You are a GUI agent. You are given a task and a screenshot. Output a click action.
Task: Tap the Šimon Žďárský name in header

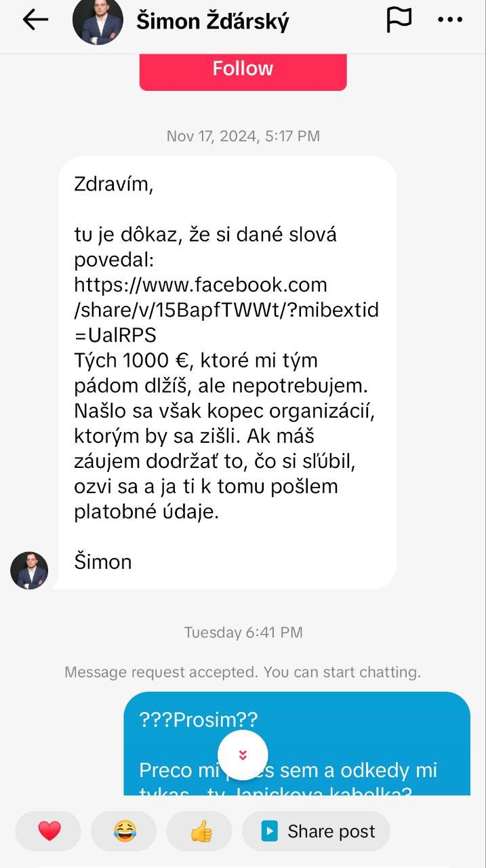tap(213, 21)
